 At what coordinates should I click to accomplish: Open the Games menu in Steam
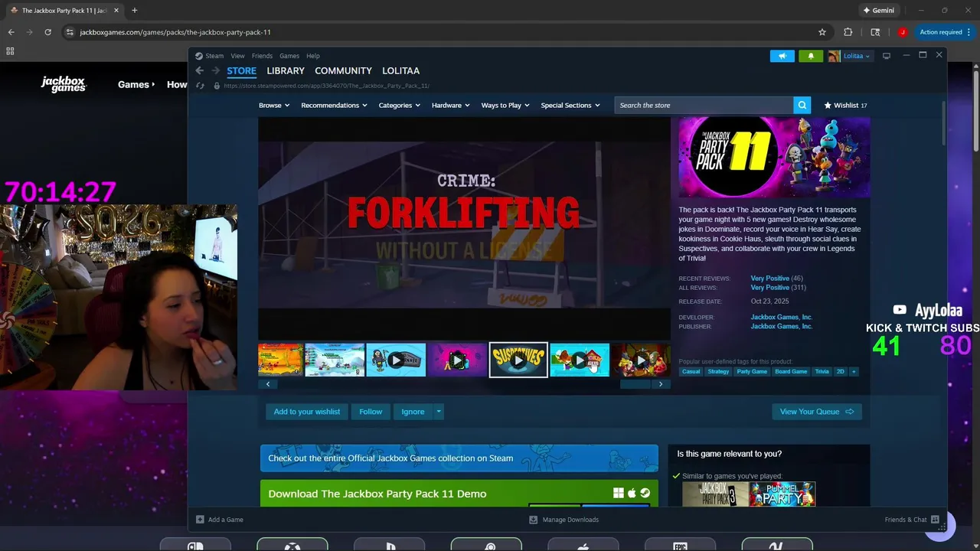tap(289, 56)
